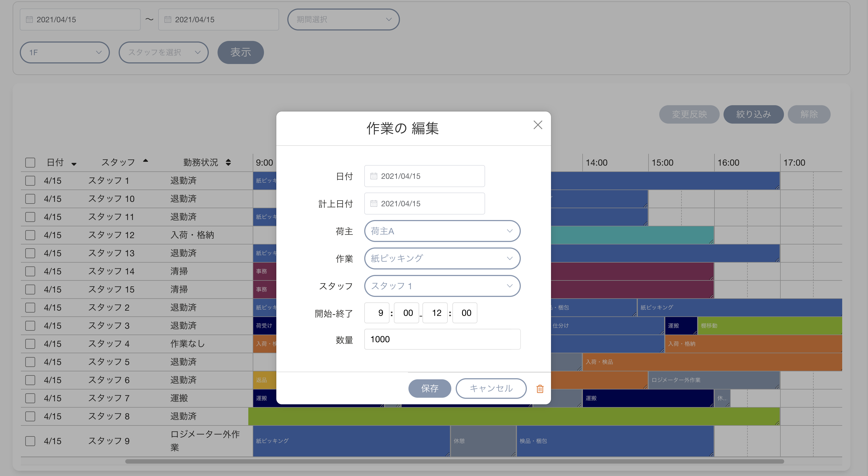The image size is (868, 476).
Task: Click calendar icon in top end date field
Action: pyautogui.click(x=168, y=20)
